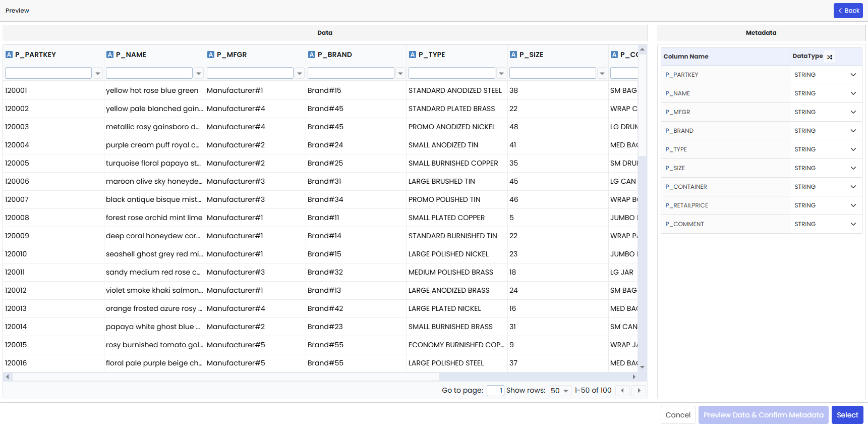Click the shuffle icon beside DataType header

pos(830,57)
